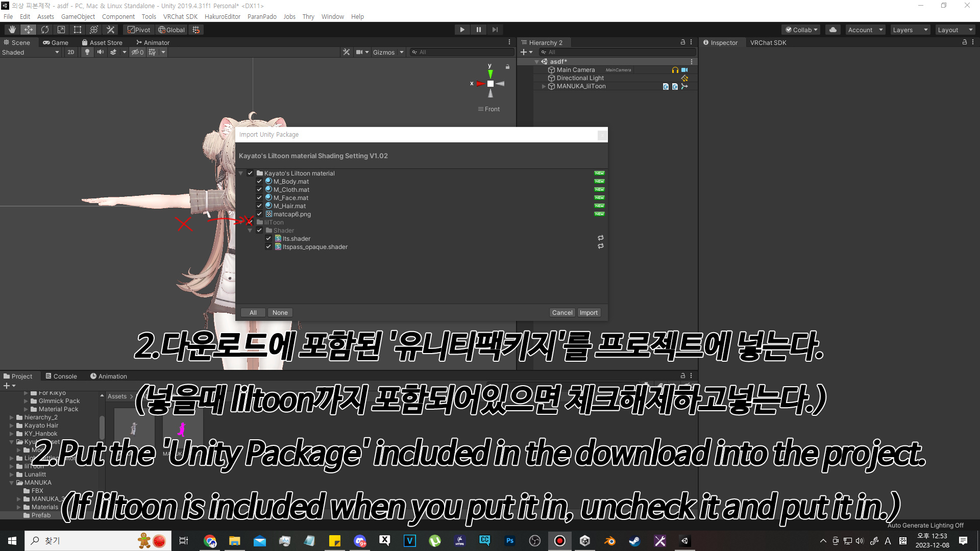Screen dimensions: 980x551
Task: Uncheck M_Hair.mat in the import list
Action: coord(259,206)
